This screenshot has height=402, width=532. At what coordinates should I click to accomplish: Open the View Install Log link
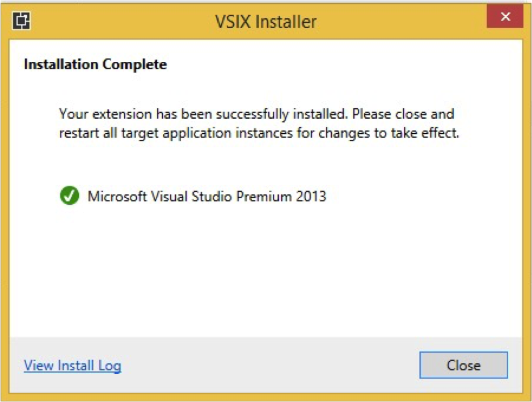coord(72,366)
